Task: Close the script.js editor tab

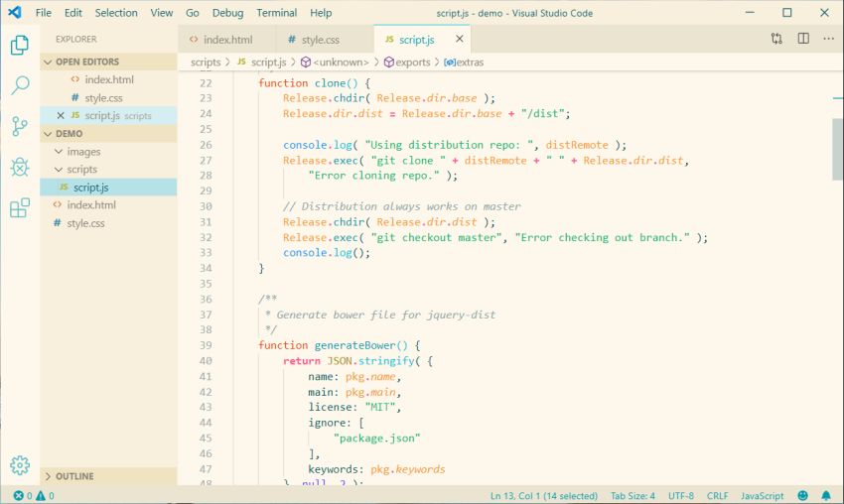Action: pyautogui.click(x=459, y=40)
